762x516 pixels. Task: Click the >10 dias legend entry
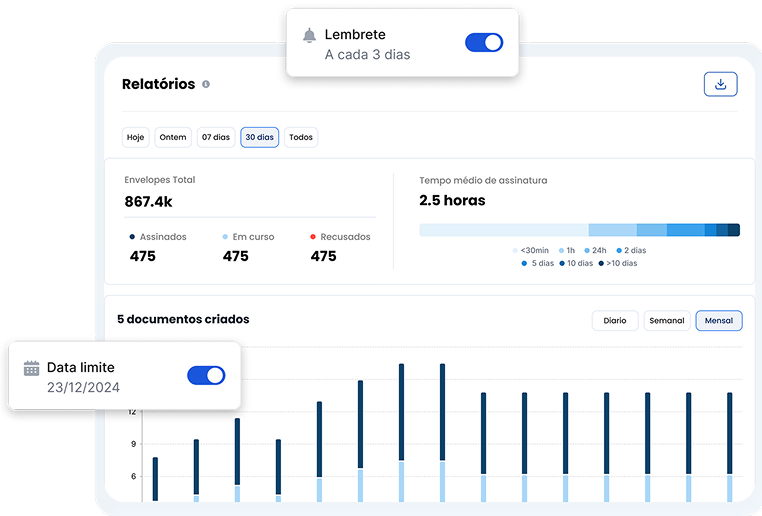pos(618,263)
